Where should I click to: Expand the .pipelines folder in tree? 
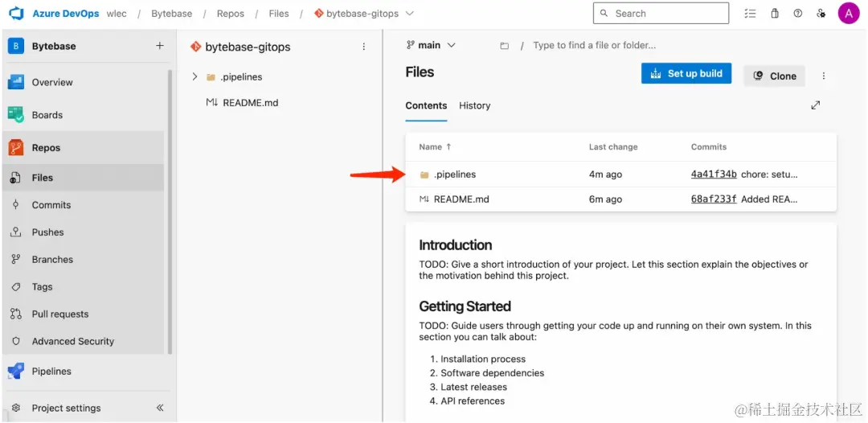pos(194,77)
